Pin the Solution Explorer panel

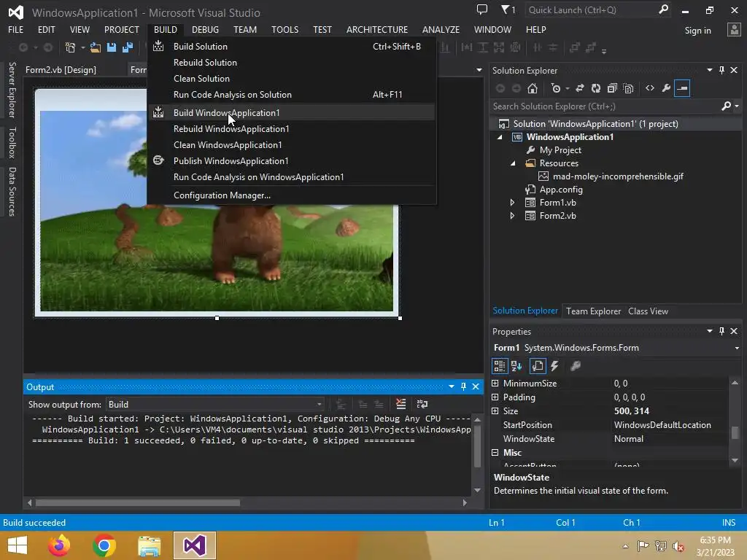tap(721, 70)
